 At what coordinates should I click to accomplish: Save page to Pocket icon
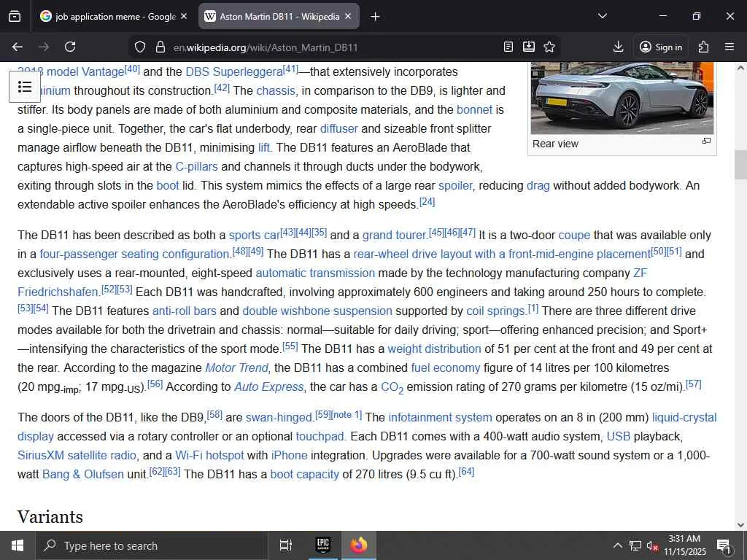coord(529,47)
